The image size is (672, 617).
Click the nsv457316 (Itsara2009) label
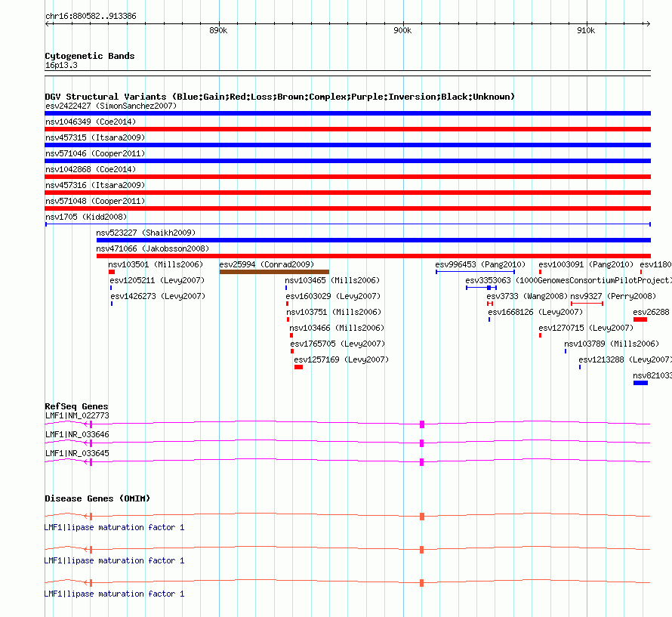95,185
